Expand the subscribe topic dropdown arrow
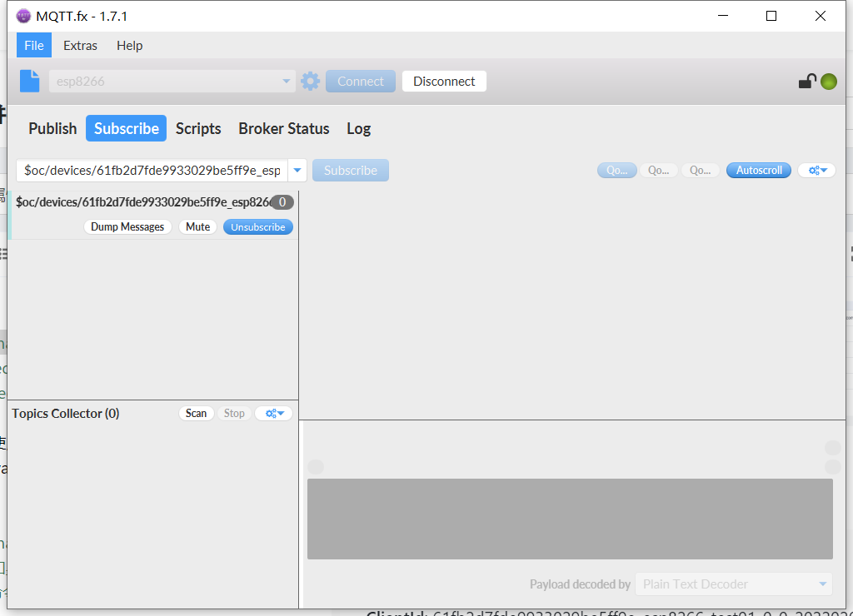The height and width of the screenshot is (616, 853). (x=297, y=170)
